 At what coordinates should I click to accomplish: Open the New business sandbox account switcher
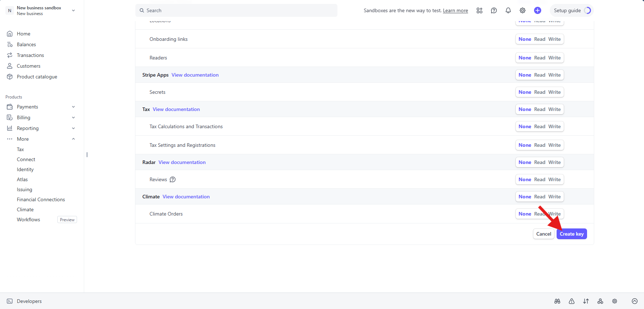[x=41, y=10]
